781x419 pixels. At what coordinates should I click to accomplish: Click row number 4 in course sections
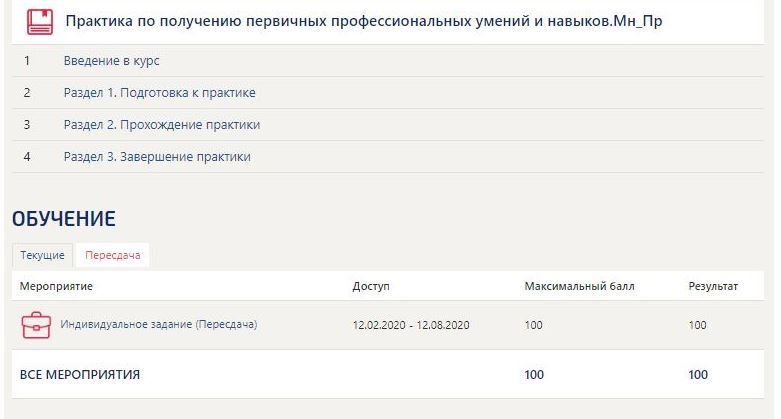(27, 156)
